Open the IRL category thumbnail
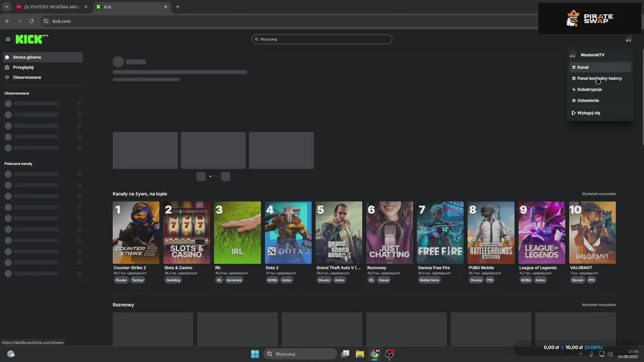The width and height of the screenshot is (644, 362). point(237,233)
